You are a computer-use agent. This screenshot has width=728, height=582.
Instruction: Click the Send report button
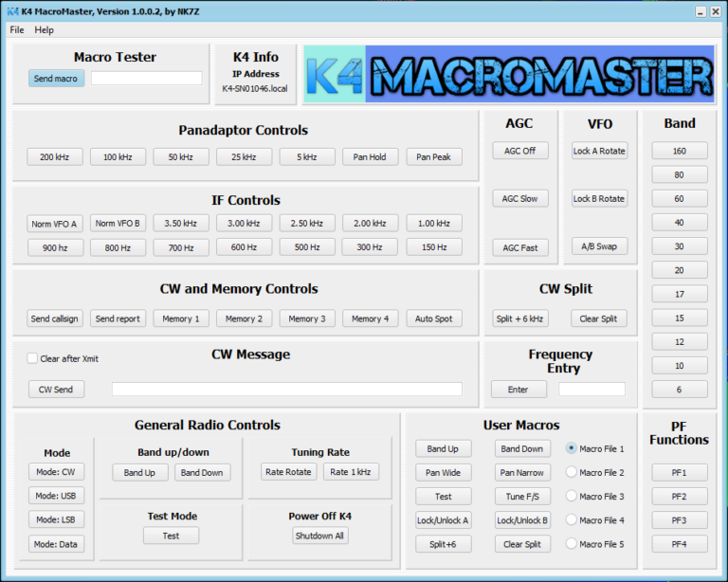(x=118, y=318)
